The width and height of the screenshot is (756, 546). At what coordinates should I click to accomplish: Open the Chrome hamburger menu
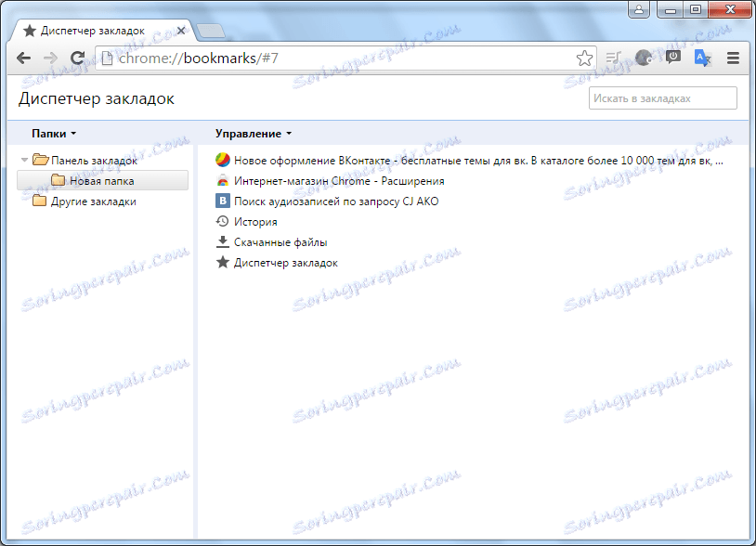tap(733, 58)
